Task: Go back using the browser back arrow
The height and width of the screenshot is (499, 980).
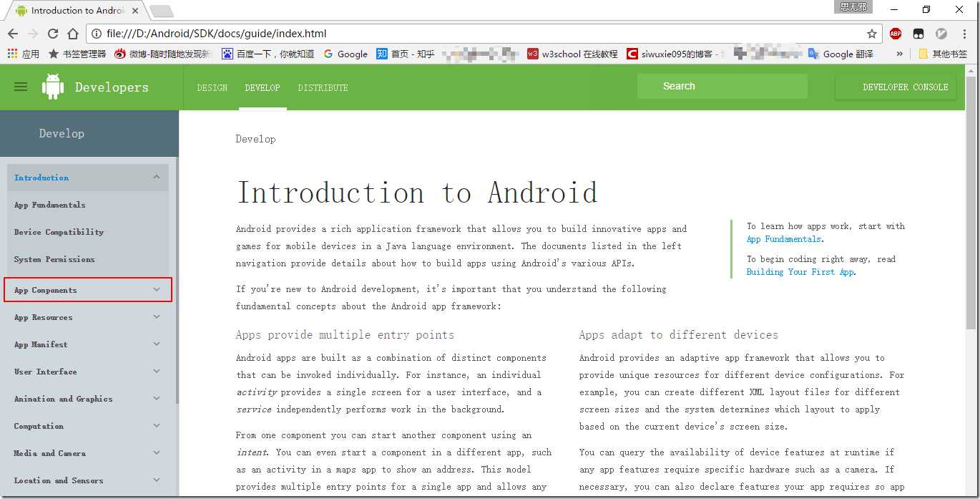Action: (13, 34)
